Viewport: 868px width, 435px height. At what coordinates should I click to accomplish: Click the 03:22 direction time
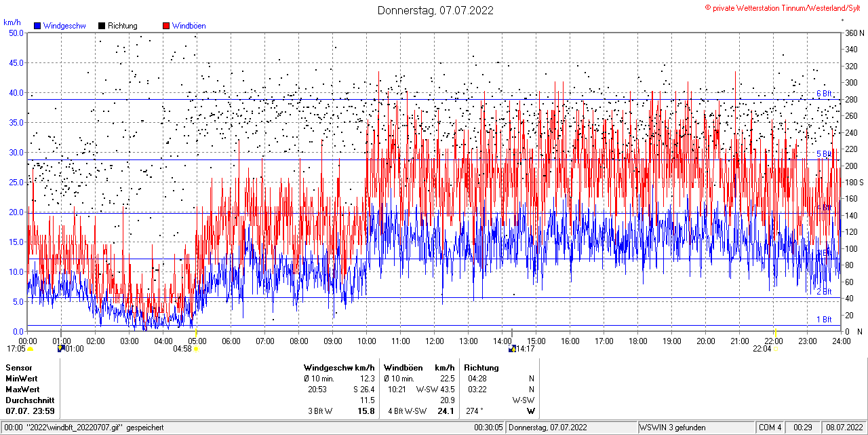point(477,390)
